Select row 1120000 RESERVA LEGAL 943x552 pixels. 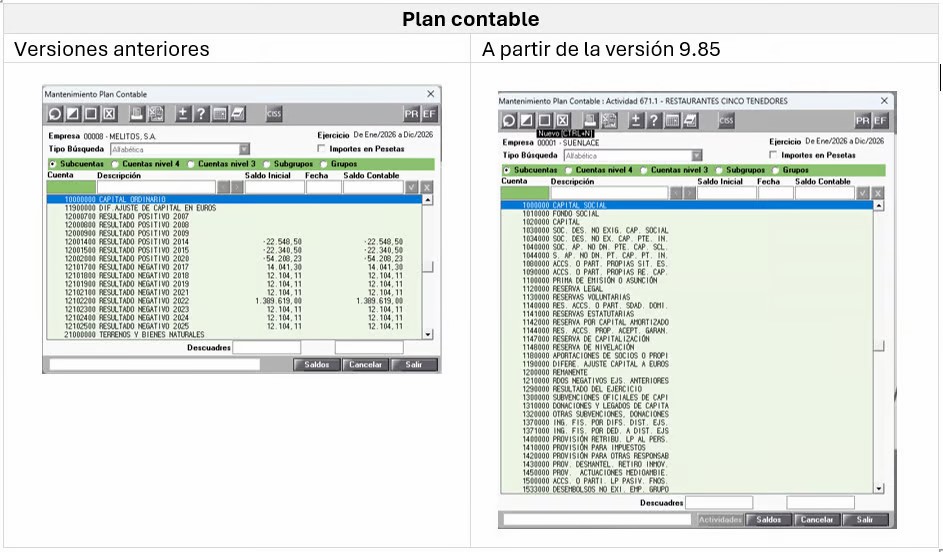(687, 289)
